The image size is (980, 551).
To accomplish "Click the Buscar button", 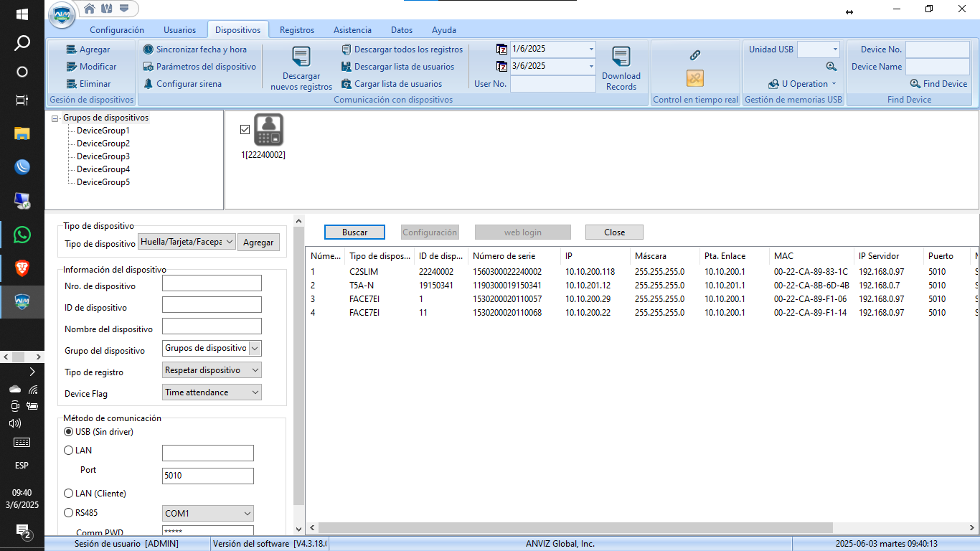I will (x=354, y=232).
